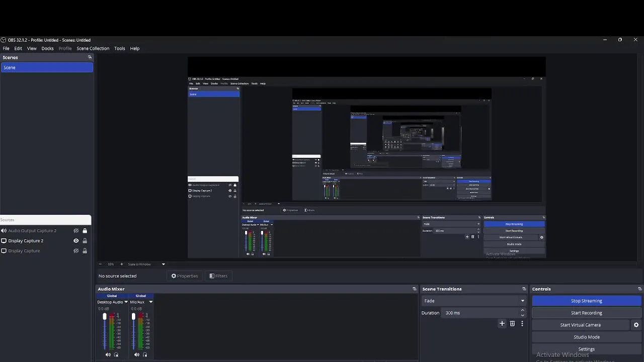Toggle Desktop Audio headphone monitoring

[x=116, y=354]
